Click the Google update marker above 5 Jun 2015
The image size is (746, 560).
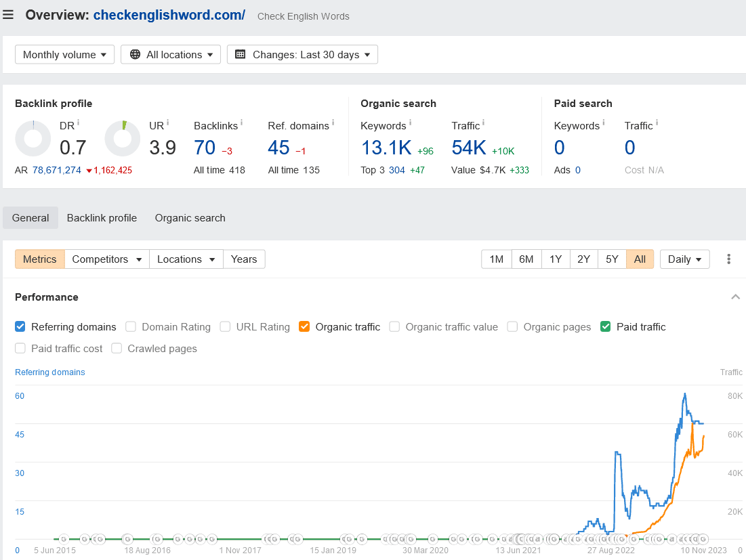coord(64,539)
